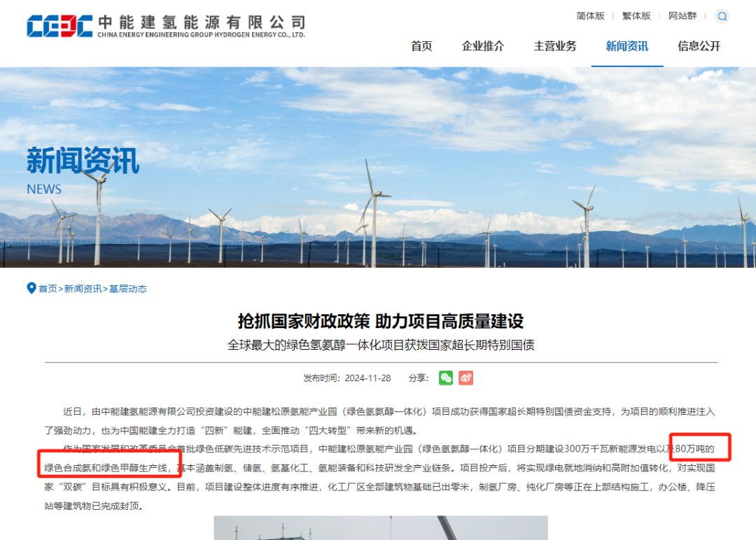Share article via Weibo icon
Image resolution: width=756 pixels, height=540 pixels.
(465, 378)
